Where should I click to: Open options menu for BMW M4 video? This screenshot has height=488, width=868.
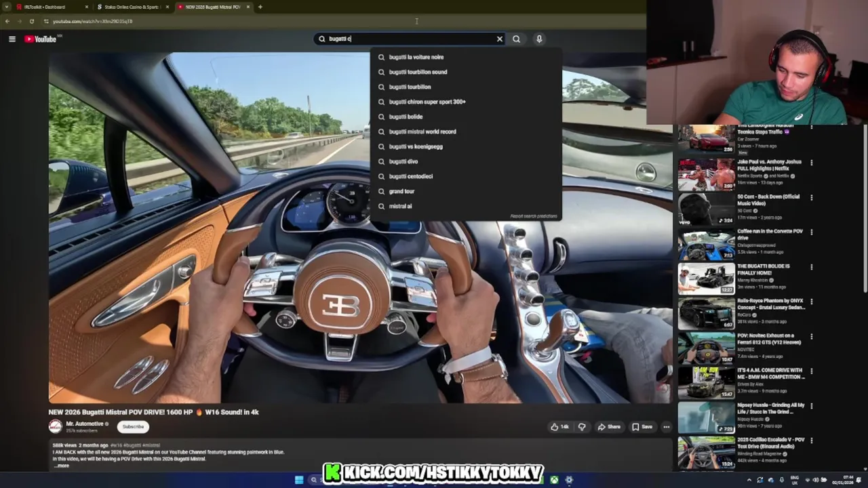pyautogui.click(x=811, y=371)
